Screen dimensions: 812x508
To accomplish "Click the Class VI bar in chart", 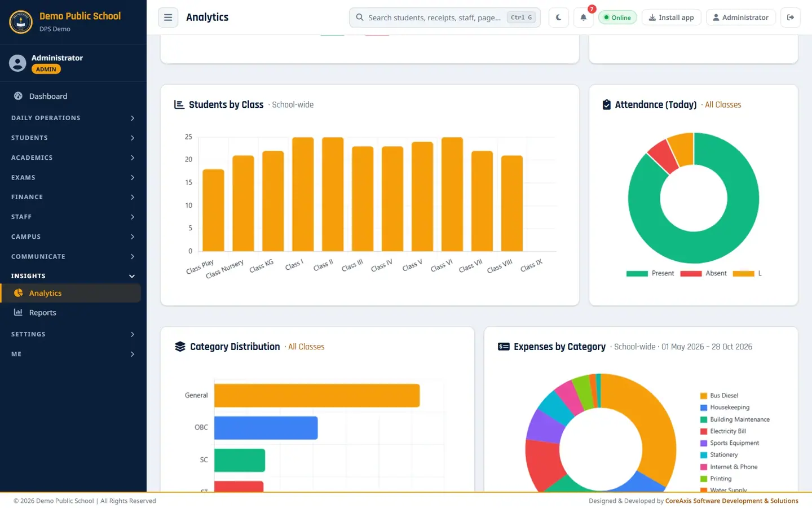I will coord(452,194).
